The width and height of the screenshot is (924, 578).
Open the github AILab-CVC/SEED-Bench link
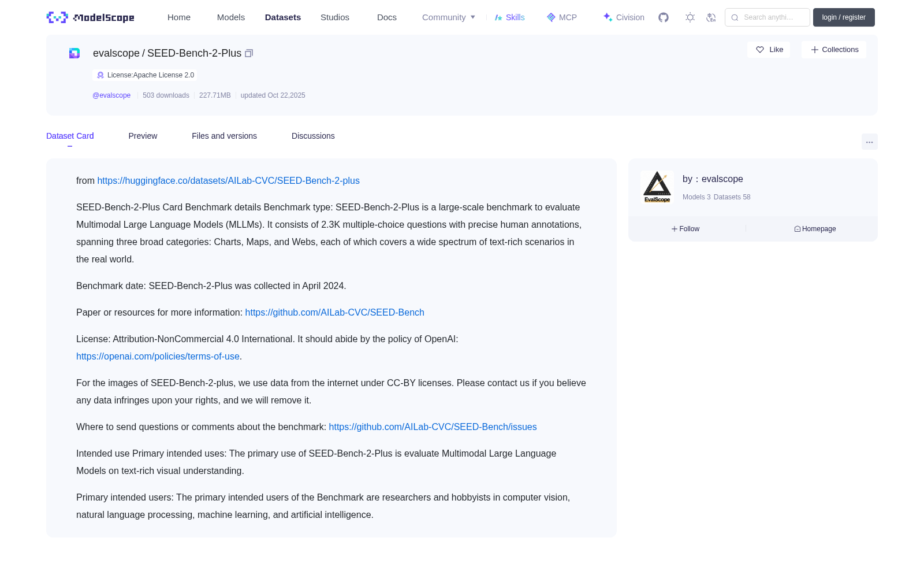(334, 313)
